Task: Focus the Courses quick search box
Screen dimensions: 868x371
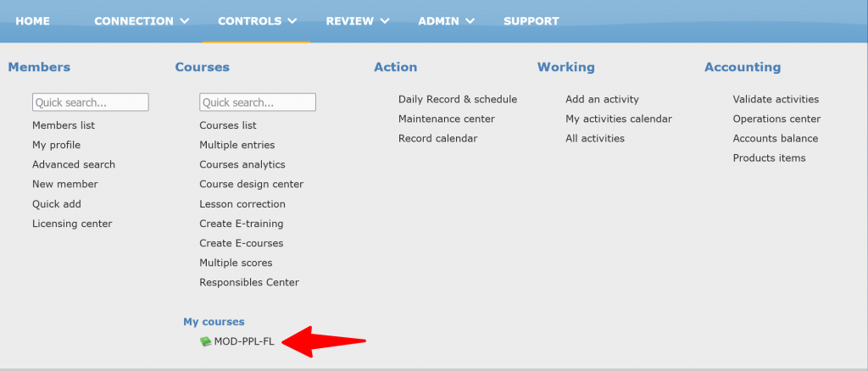Action: point(258,102)
